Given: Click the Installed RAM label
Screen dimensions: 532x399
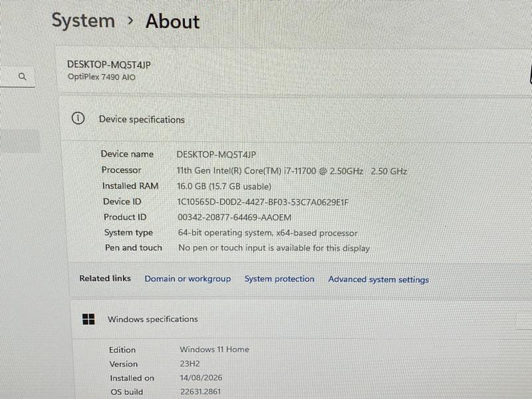Looking at the screenshot, I should (x=130, y=186).
